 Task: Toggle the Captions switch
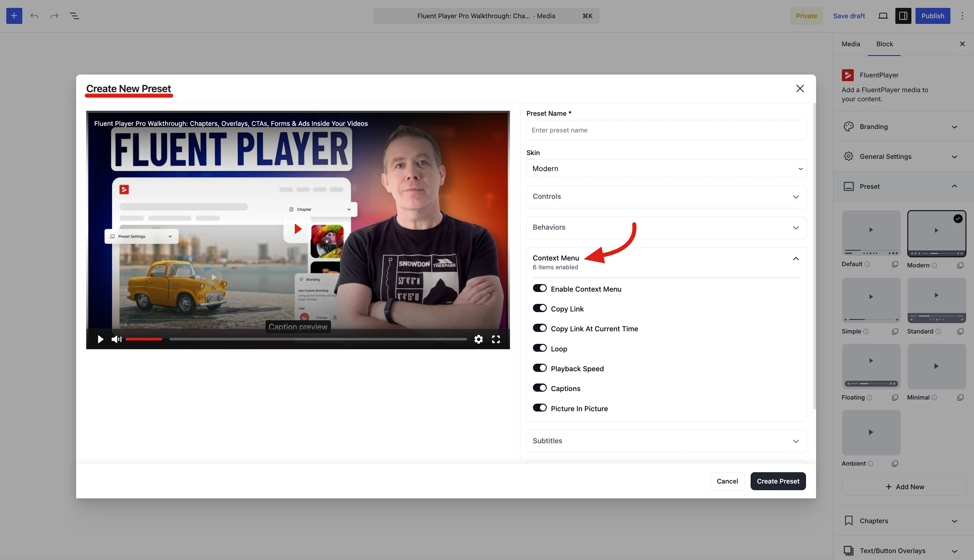coord(540,388)
